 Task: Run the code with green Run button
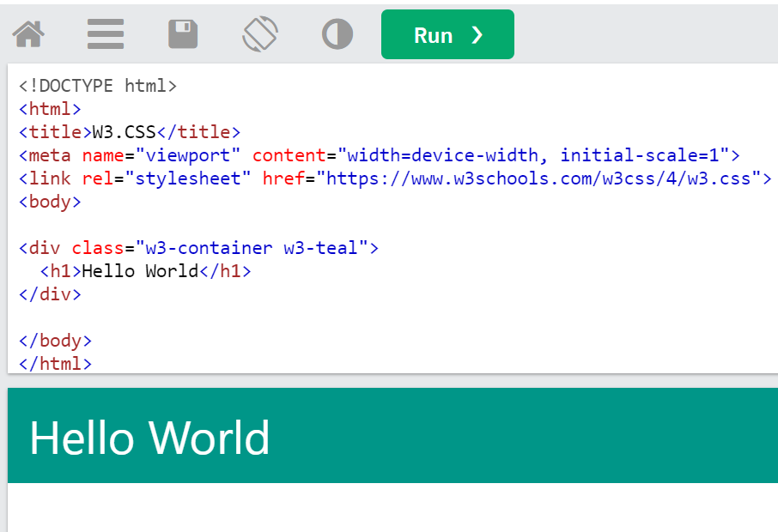pos(447,34)
